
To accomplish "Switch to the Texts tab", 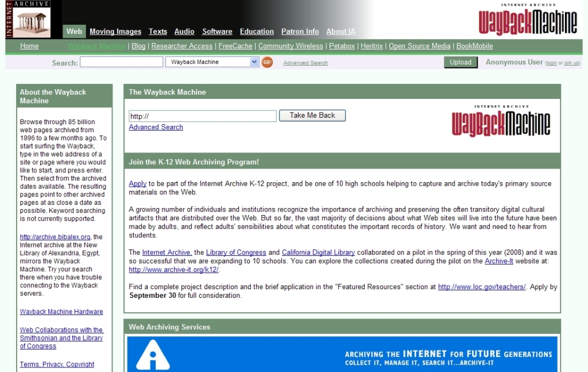I will pyautogui.click(x=158, y=32).
